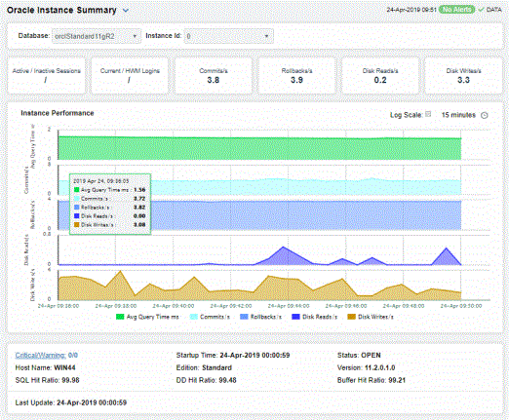Click the No Alerts status badge
This screenshot has height=420, width=509.
[x=456, y=10]
